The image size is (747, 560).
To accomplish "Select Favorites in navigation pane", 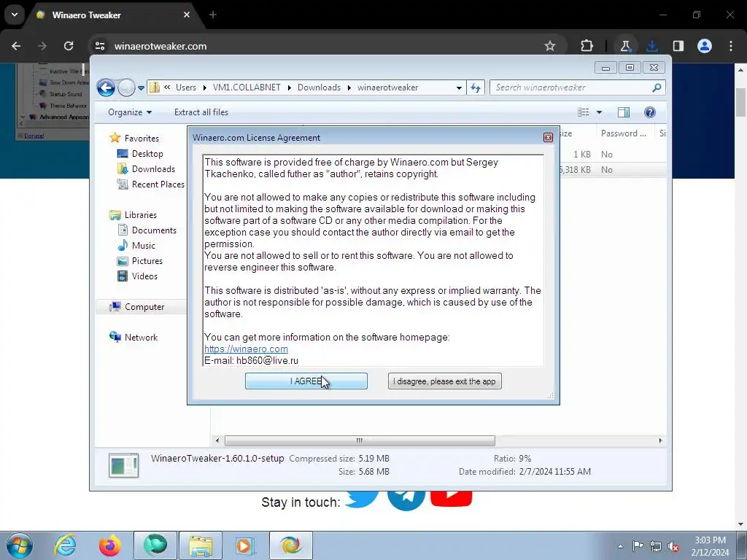I will (x=142, y=138).
